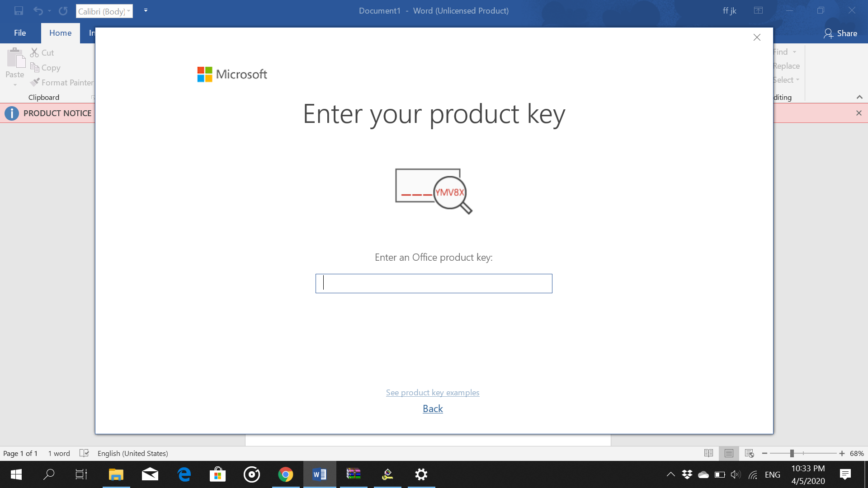Open the Windows Start menu
The height and width of the screenshot is (488, 868).
tap(16, 474)
